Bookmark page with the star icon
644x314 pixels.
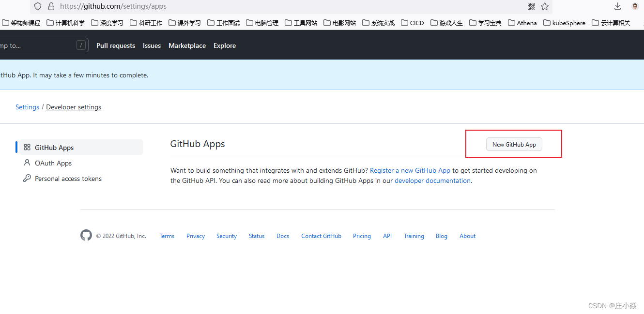point(545,6)
